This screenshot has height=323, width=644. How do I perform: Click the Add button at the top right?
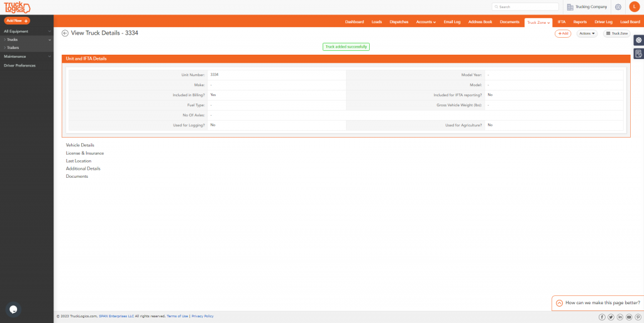[563, 34]
